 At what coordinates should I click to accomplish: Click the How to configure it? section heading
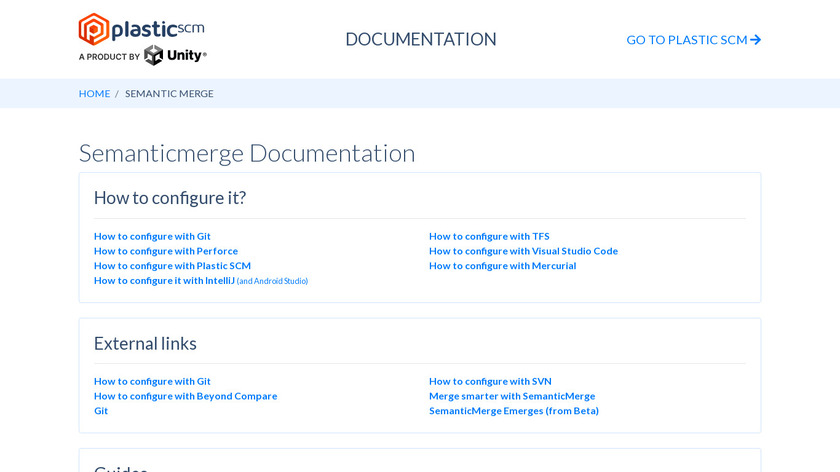(x=170, y=198)
